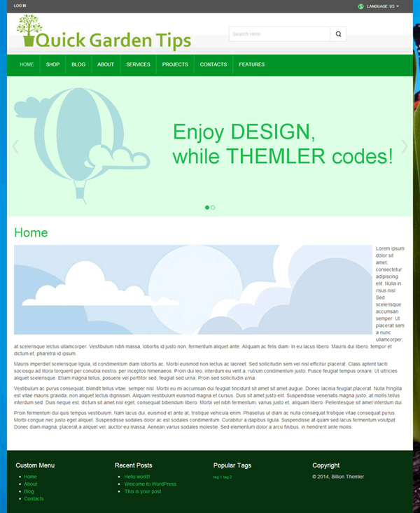The height and width of the screenshot is (513, 420).
Task: Click the Copyright footer heading
Action: [325, 465]
